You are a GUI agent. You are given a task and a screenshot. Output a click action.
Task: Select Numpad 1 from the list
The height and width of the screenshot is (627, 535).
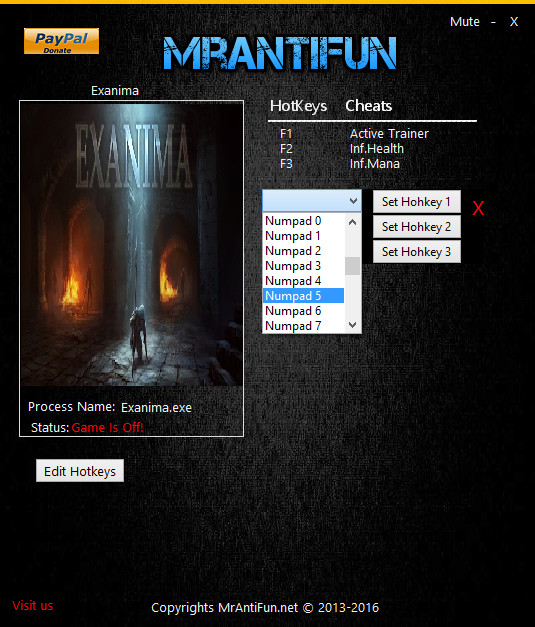pyautogui.click(x=303, y=236)
